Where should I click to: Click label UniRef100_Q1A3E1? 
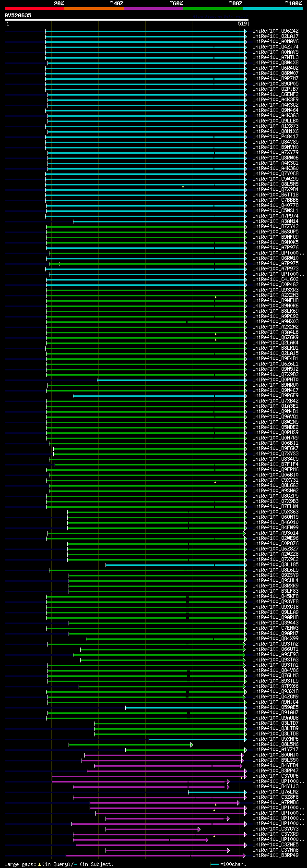pyautogui.click(x=275, y=406)
